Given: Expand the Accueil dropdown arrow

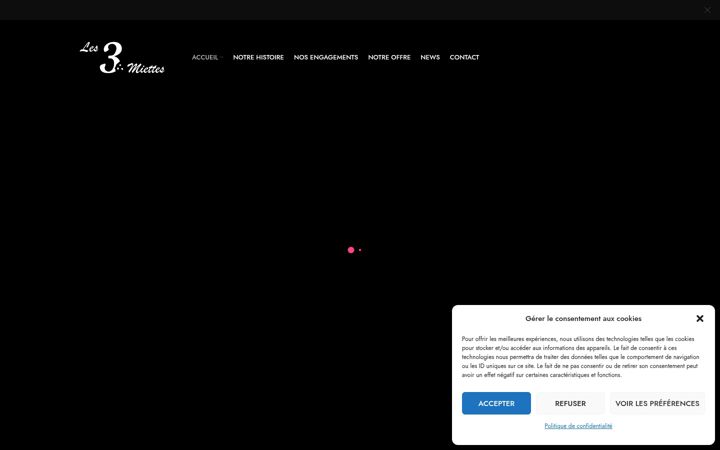Looking at the screenshot, I should 221,57.
